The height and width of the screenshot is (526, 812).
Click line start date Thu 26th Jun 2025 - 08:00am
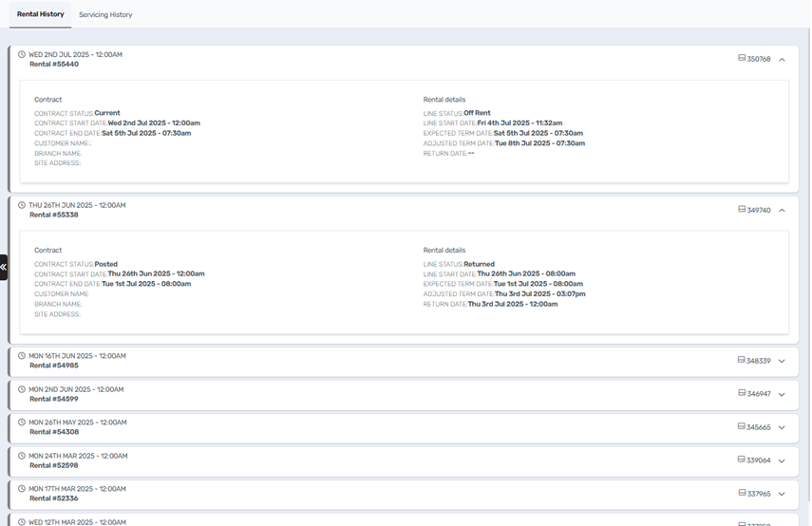pos(526,273)
